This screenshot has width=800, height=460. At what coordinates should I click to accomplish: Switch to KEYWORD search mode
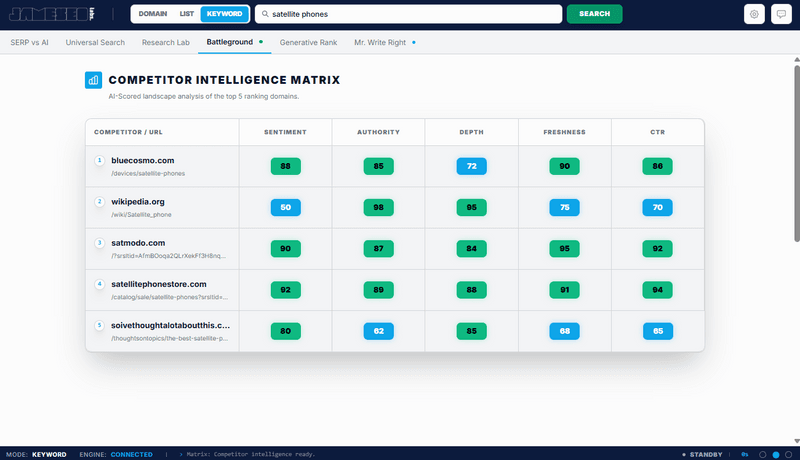(x=224, y=14)
